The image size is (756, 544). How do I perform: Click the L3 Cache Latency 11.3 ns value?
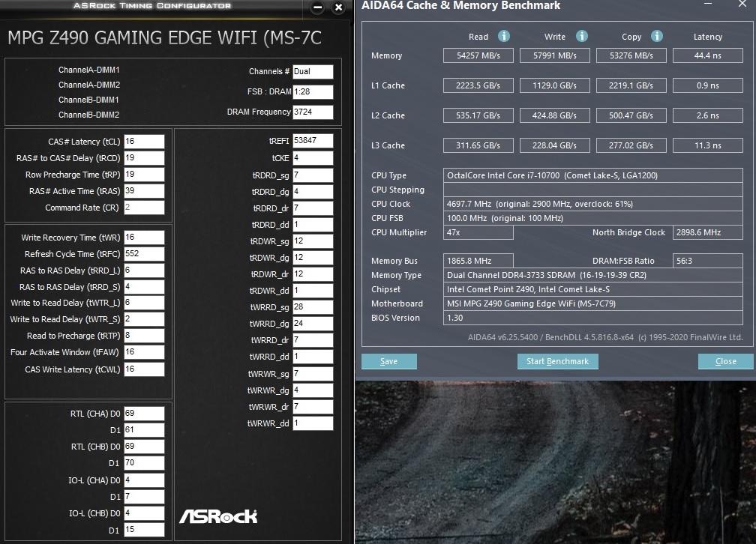coord(708,145)
